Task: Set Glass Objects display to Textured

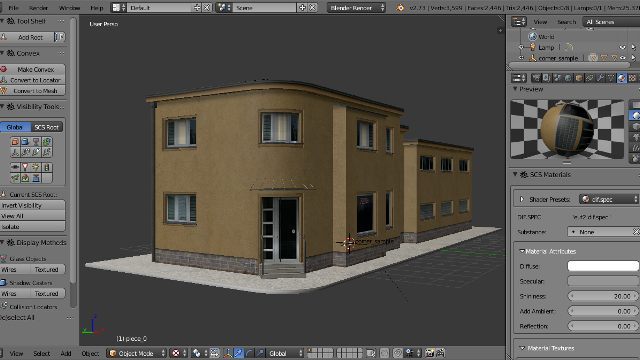Action: click(46, 269)
